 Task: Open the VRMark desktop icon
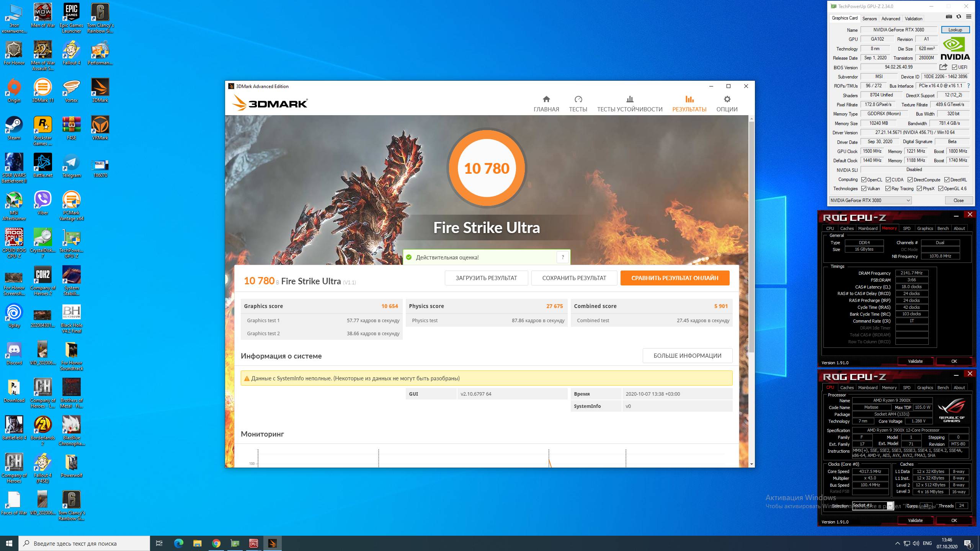(x=100, y=128)
